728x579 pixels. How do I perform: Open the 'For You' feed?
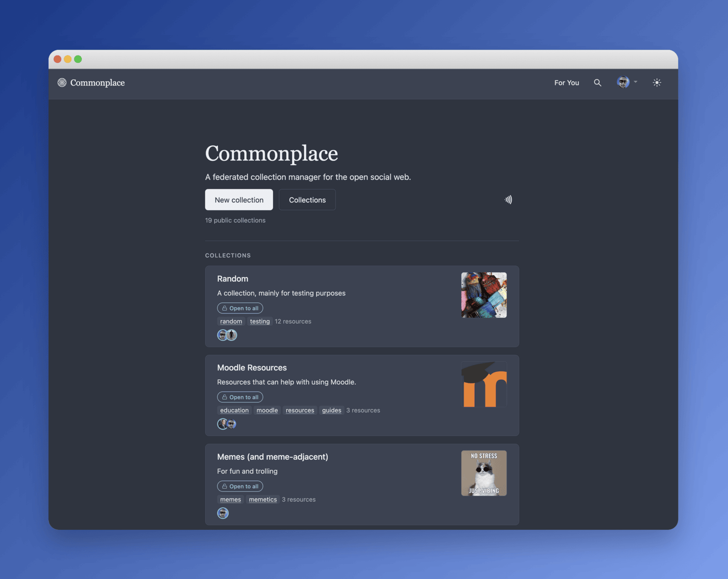pos(566,82)
